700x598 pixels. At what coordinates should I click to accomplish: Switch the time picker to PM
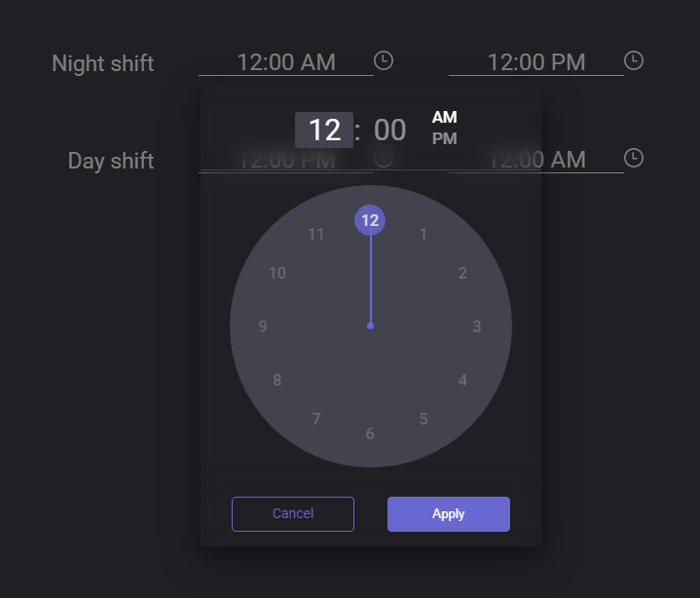(444, 138)
